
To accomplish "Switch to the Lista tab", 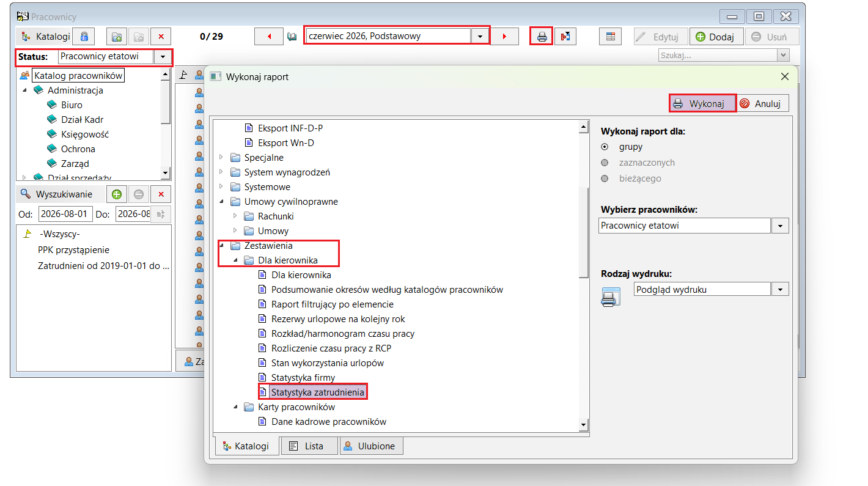I will [x=309, y=446].
